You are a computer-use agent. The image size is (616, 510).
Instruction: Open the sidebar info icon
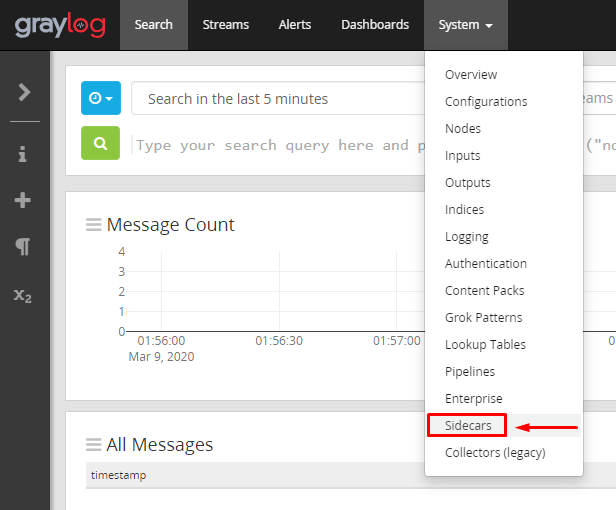click(23, 155)
